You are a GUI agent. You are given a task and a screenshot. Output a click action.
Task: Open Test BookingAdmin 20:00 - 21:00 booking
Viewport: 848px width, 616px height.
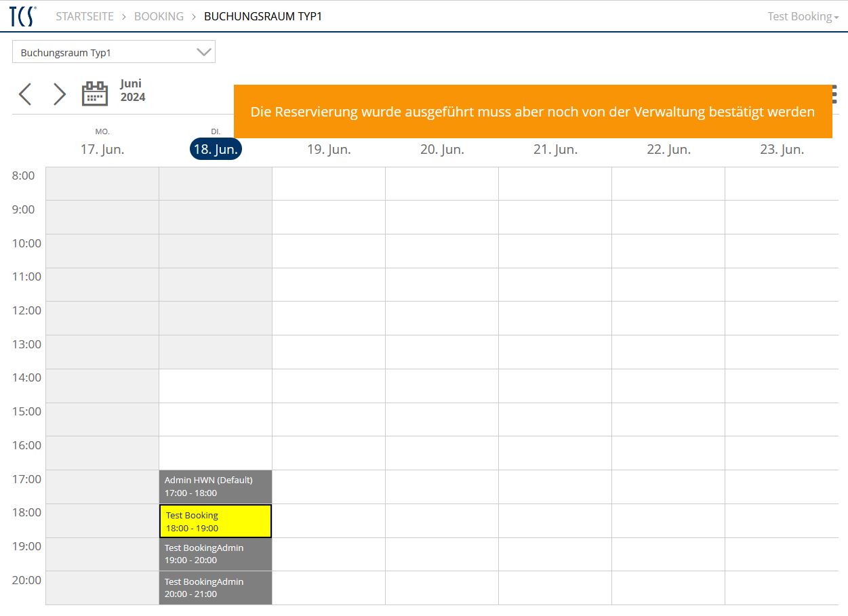[216, 588]
